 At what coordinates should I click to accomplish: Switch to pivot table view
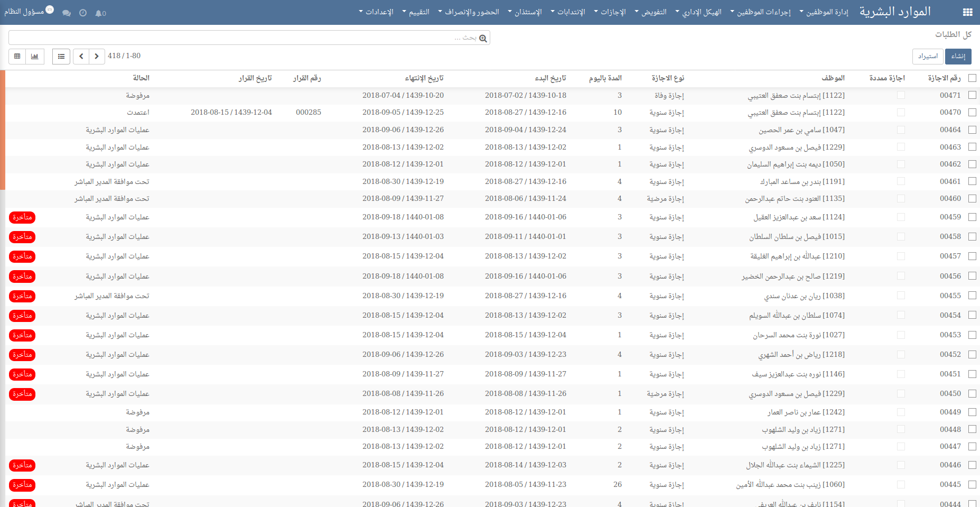pyautogui.click(x=17, y=56)
